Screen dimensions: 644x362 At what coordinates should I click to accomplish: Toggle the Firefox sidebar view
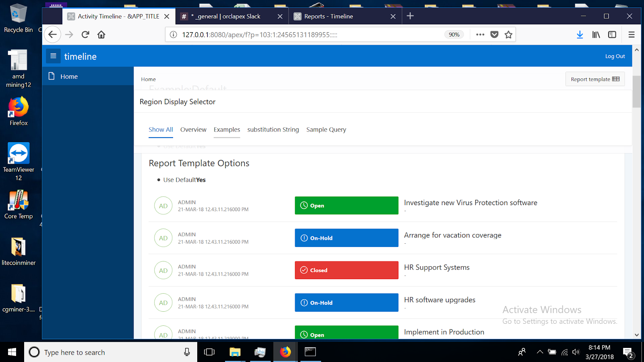(x=612, y=35)
